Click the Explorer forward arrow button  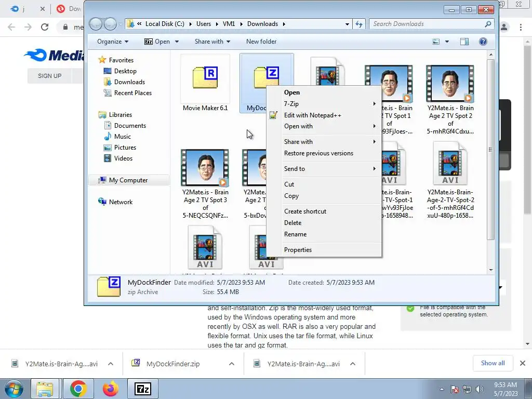tap(110, 24)
